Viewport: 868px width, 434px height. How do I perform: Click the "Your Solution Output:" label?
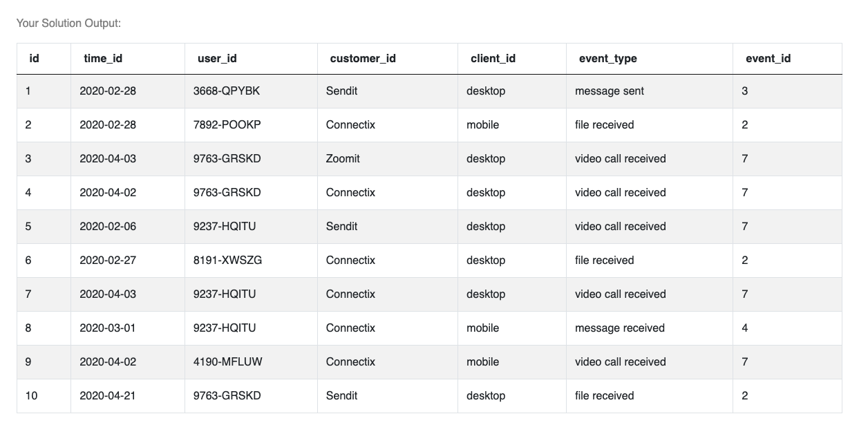click(69, 23)
